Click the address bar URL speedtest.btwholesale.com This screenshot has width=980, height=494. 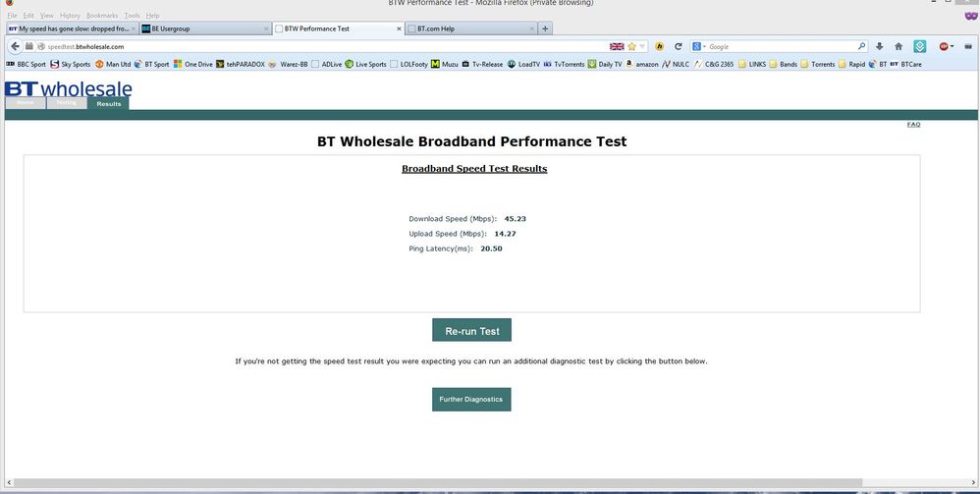tap(85, 46)
